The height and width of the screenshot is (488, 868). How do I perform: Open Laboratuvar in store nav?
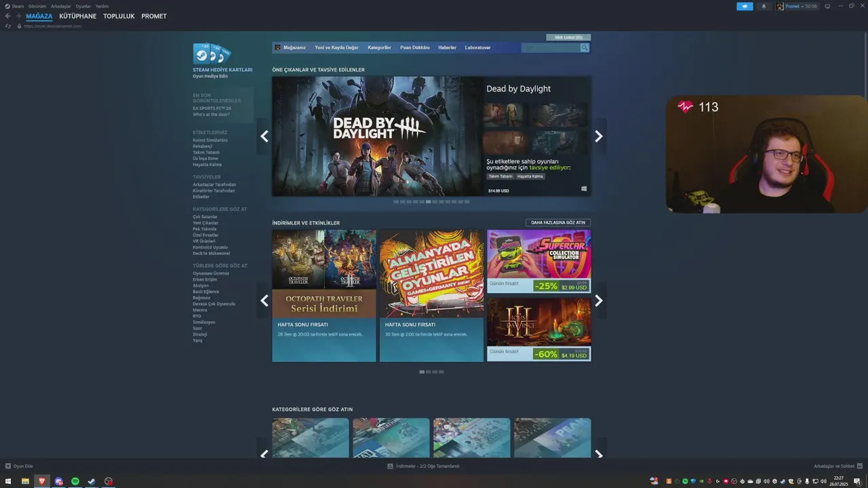[x=477, y=47]
